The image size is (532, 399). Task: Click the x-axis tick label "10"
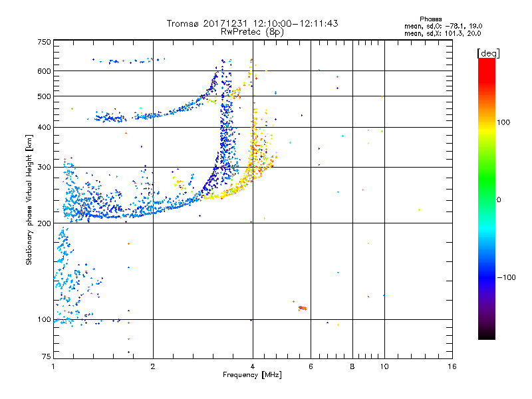[x=384, y=366]
